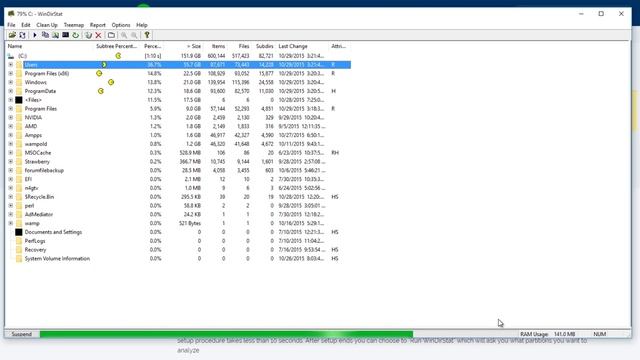Select the n4gtv folder row
The width and height of the screenshot is (640, 360).
click(x=178, y=188)
